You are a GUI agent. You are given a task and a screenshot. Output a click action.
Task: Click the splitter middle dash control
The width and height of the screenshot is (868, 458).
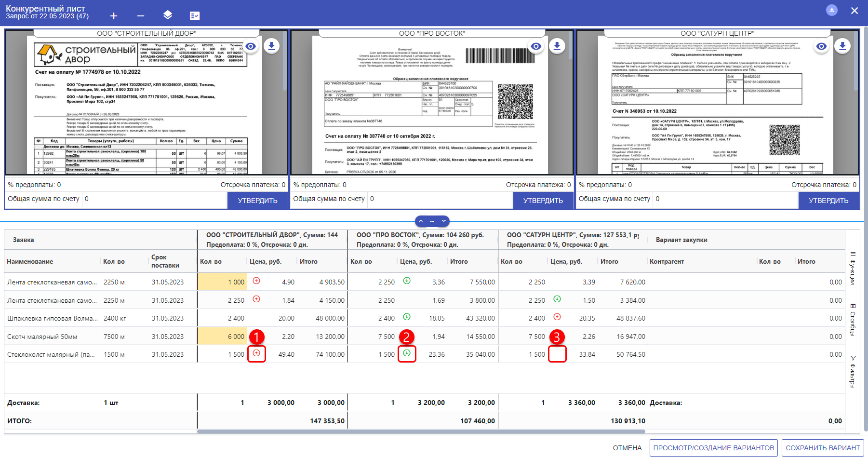[x=432, y=221]
